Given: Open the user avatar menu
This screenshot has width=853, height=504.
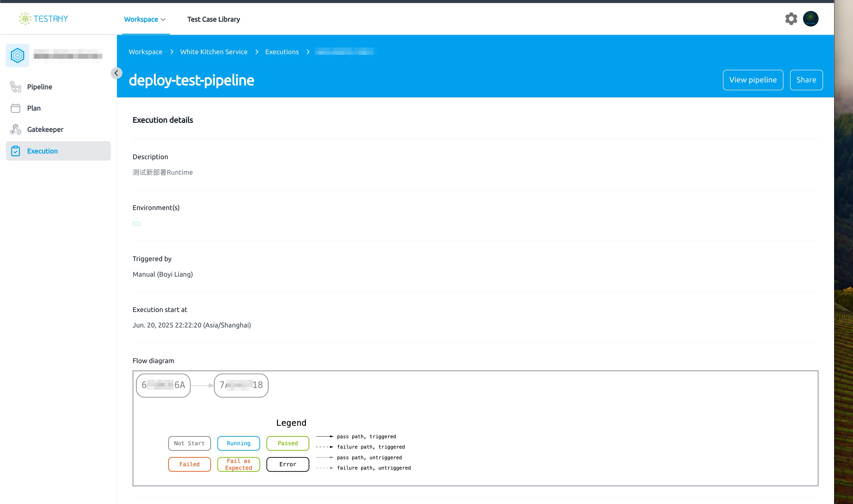Looking at the screenshot, I should point(811,19).
